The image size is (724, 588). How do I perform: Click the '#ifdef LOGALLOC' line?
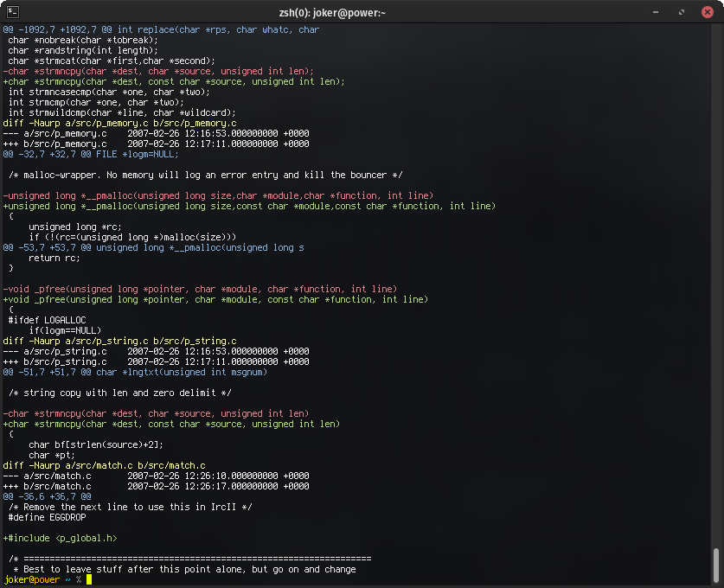(x=47, y=320)
